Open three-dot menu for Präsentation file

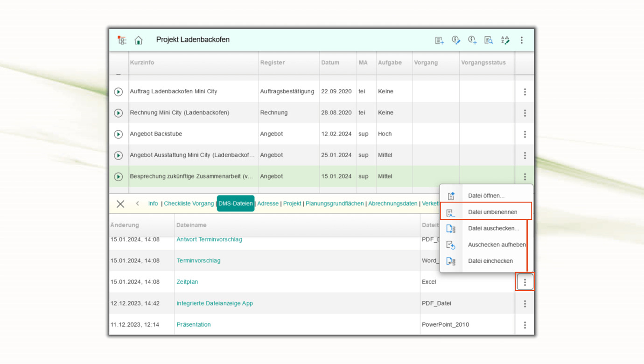click(525, 325)
